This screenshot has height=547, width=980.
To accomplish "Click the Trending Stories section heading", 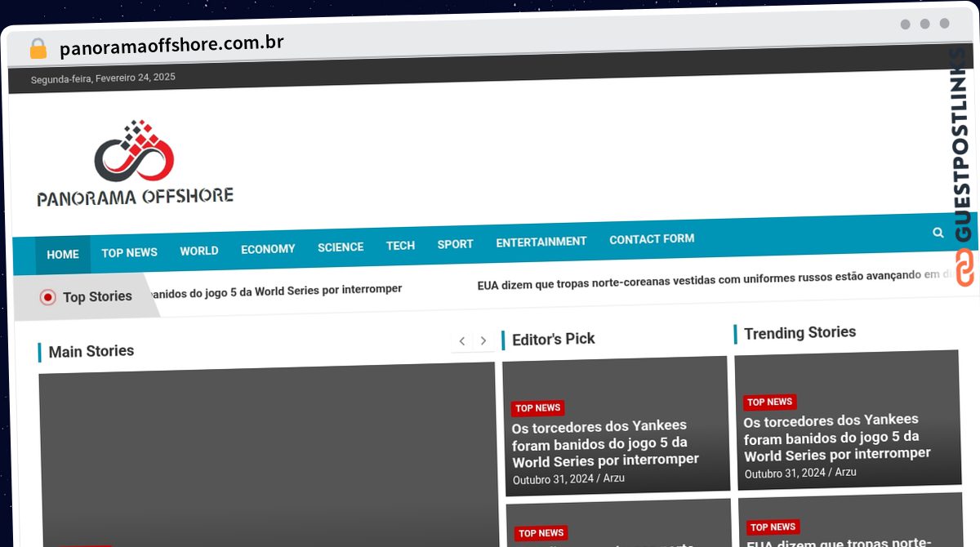I will point(800,332).
